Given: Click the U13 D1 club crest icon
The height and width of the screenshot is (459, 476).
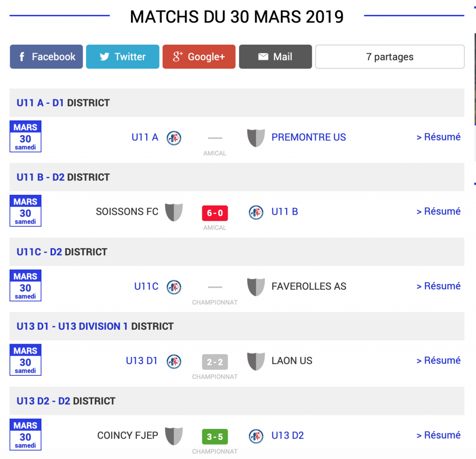Looking at the screenshot, I should click(x=174, y=361).
